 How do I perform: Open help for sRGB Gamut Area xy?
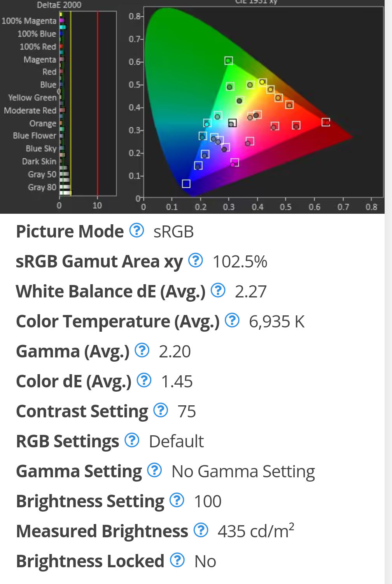[x=196, y=260]
